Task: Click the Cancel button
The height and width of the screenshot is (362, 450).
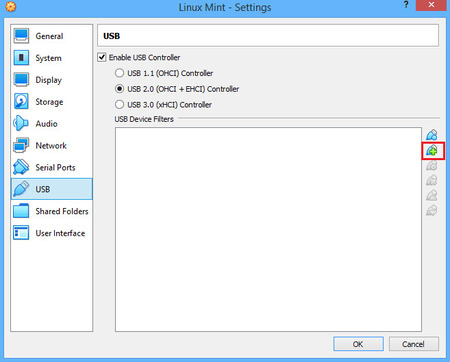Action: 414,344
